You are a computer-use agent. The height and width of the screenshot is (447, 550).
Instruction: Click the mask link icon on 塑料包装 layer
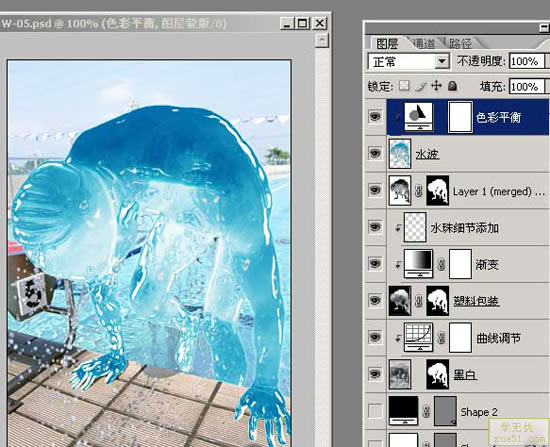pyautogui.click(x=419, y=301)
